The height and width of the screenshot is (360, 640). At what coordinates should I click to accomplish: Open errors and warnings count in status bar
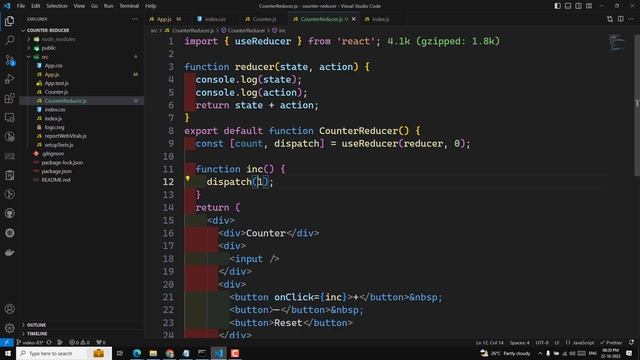[79, 342]
